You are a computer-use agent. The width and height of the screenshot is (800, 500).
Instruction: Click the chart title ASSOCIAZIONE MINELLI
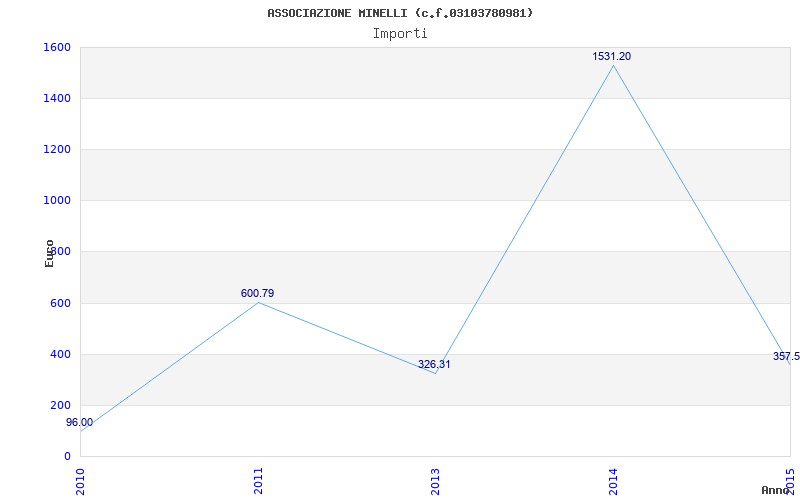click(400, 13)
